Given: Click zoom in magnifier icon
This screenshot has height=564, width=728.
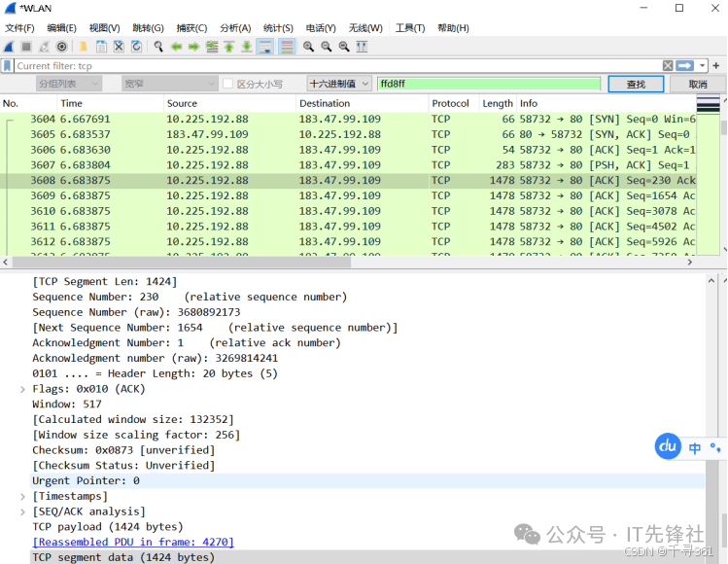Looking at the screenshot, I should (x=308, y=47).
